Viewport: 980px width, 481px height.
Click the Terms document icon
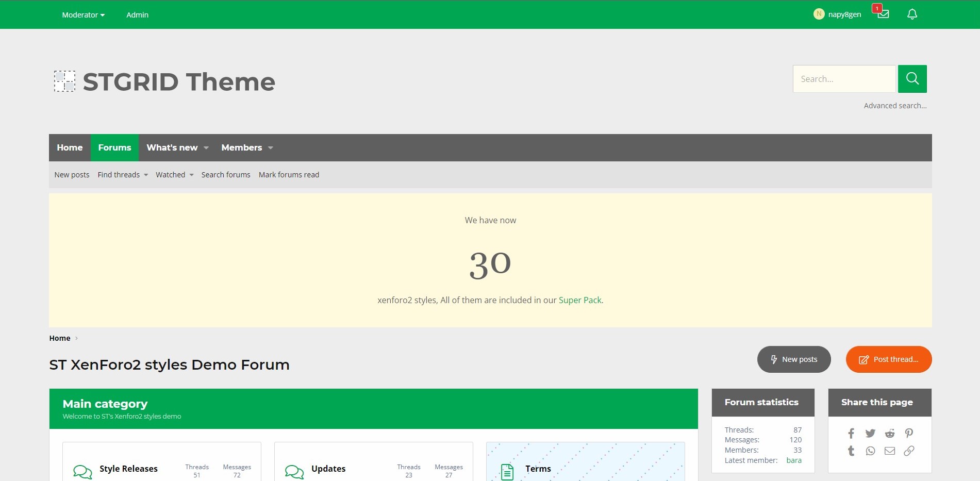pyautogui.click(x=507, y=472)
